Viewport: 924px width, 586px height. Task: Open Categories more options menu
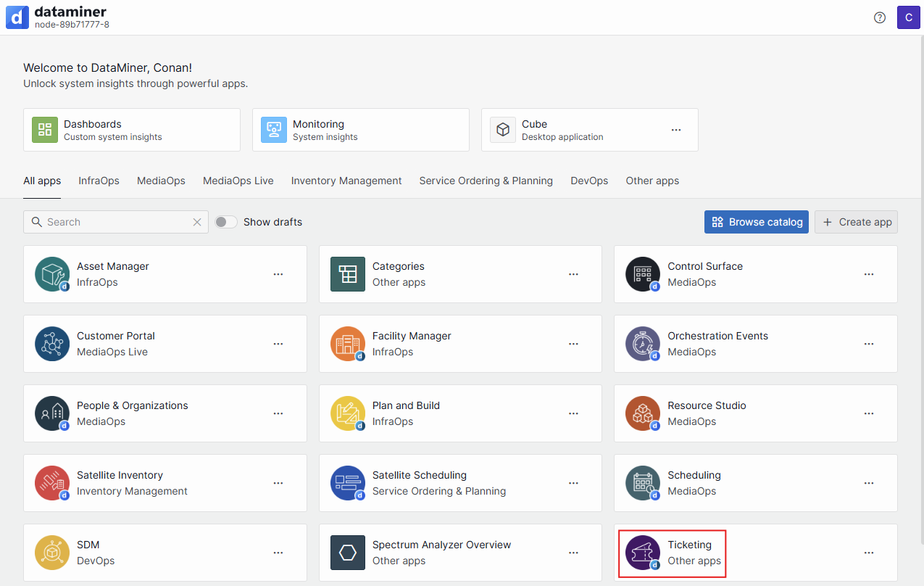573,274
